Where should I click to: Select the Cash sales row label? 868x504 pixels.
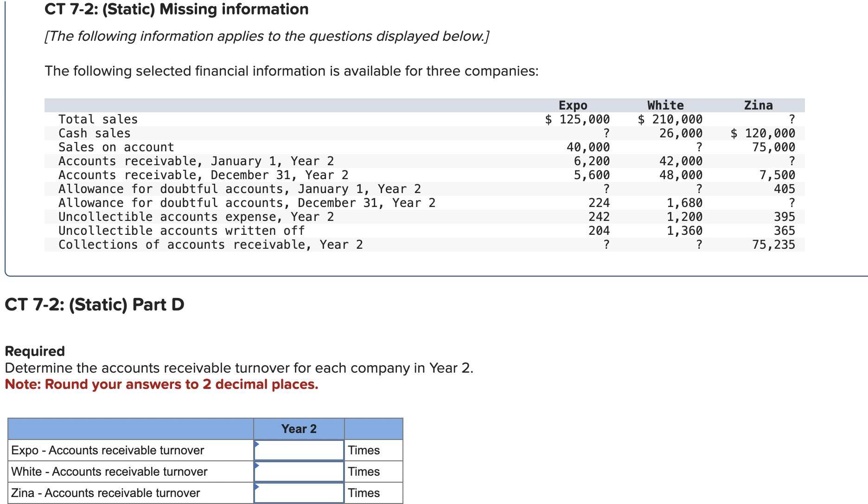coord(94,133)
